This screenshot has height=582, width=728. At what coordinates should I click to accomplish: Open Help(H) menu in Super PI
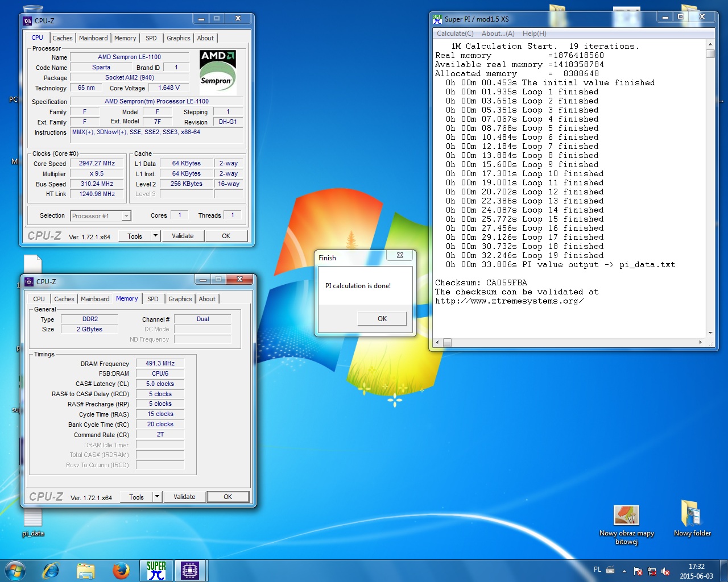pos(535,34)
